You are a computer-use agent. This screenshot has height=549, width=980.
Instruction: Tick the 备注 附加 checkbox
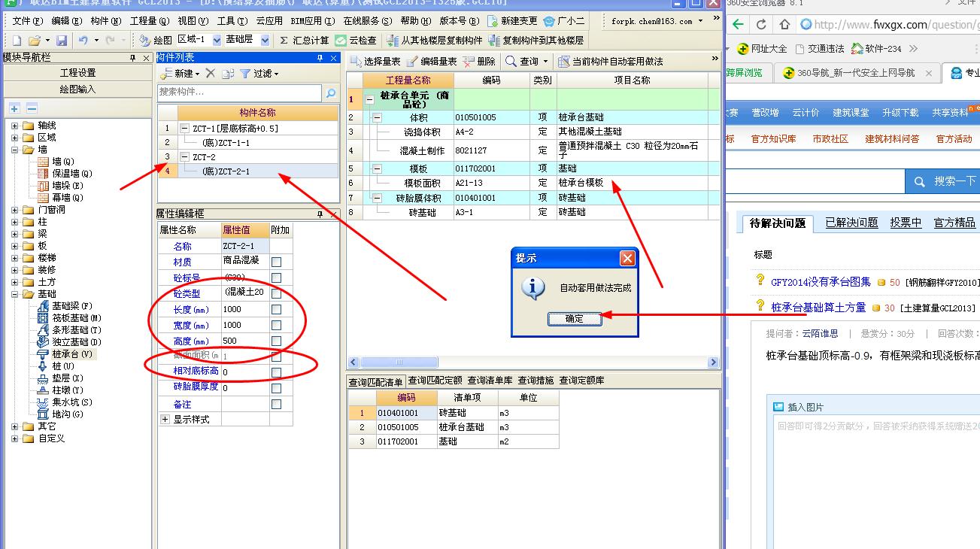[276, 404]
